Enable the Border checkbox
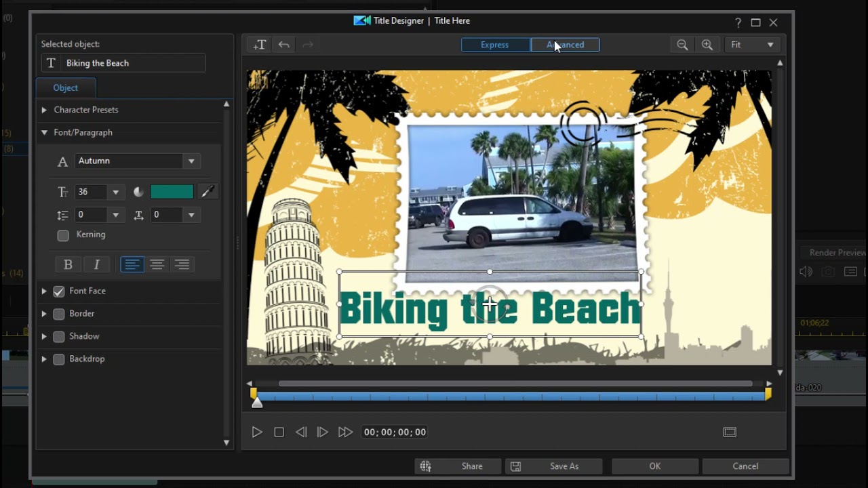The image size is (868, 488). click(59, 314)
